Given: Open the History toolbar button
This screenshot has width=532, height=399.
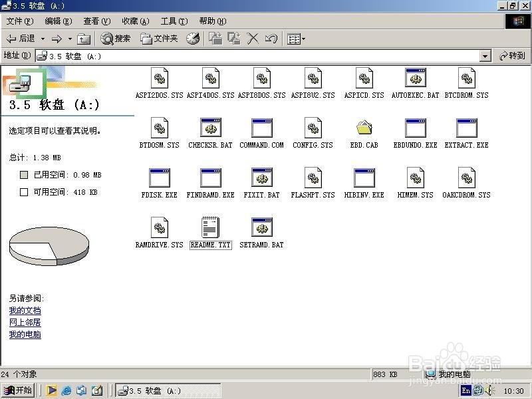Looking at the screenshot, I should click(x=193, y=39).
